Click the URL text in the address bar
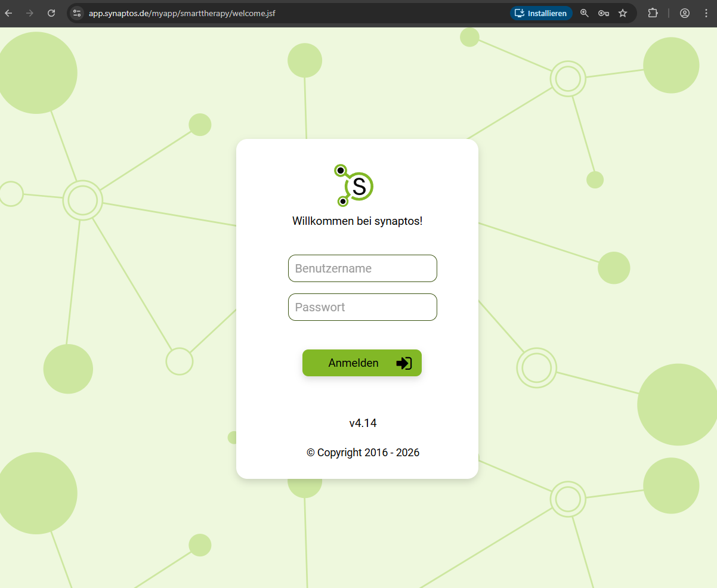The width and height of the screenshot is (717, 588). [x=182, y=13]
